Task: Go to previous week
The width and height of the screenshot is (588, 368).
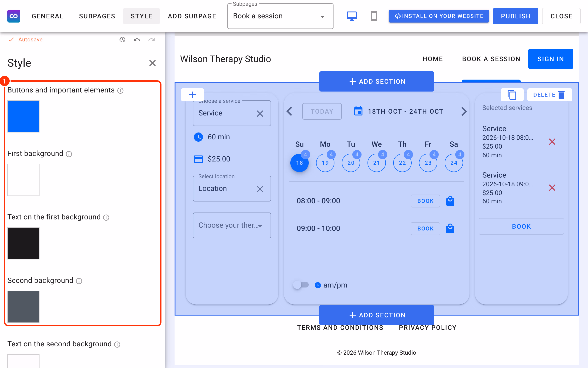Action: pyautogui.click(x=289, y=112)
